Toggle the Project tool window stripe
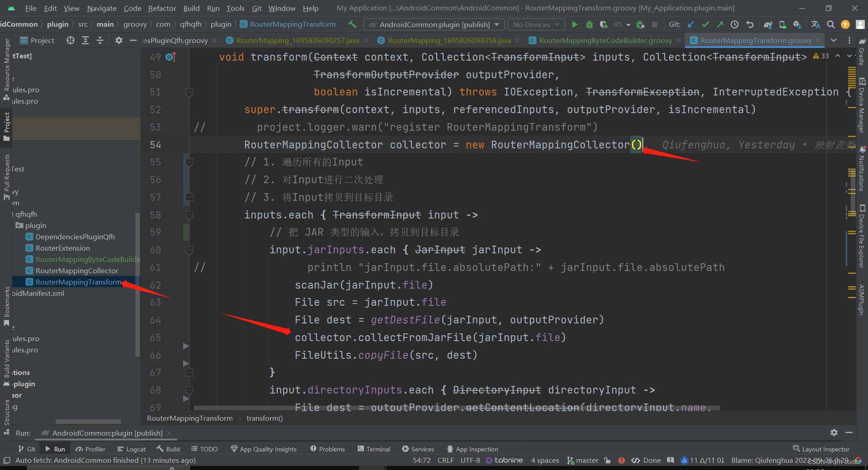868x470 pixels. click(x=6, y=127)
